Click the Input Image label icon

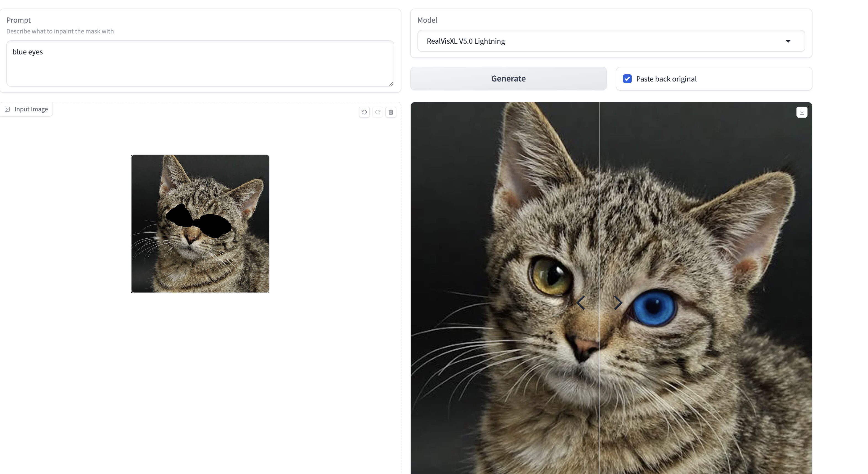click(7, 109)
